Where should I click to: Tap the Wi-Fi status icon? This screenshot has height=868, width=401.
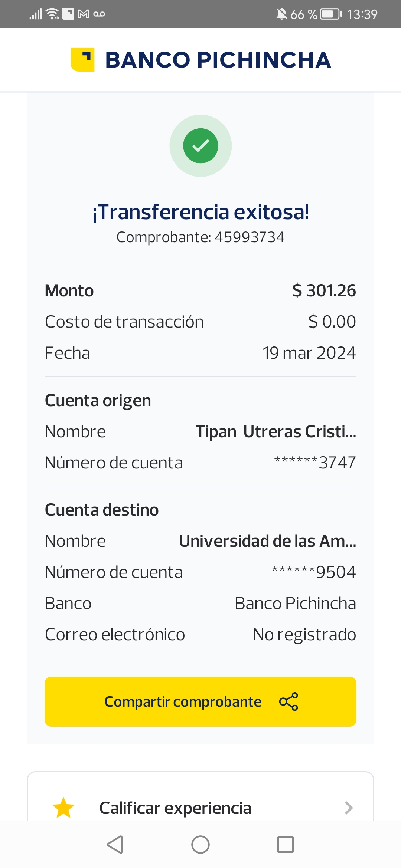tap(52, 14)
